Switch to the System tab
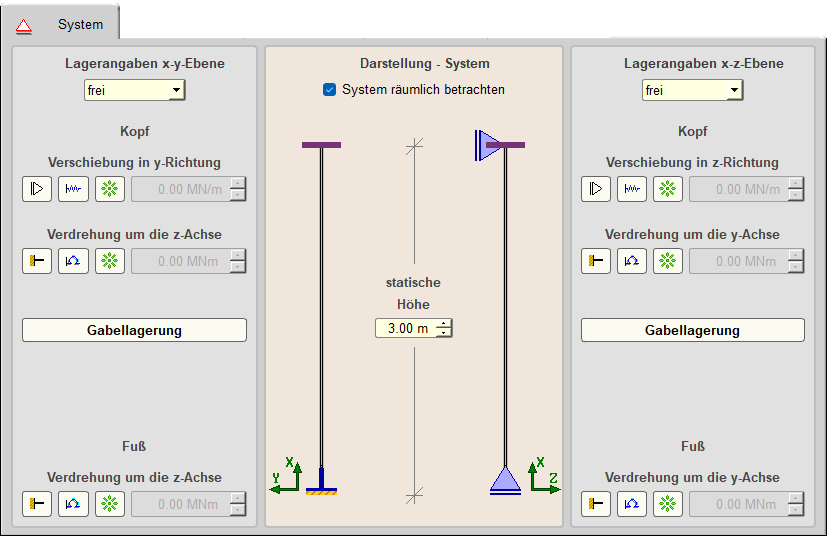This screenshot has height=536, width=827. point(80,24)
